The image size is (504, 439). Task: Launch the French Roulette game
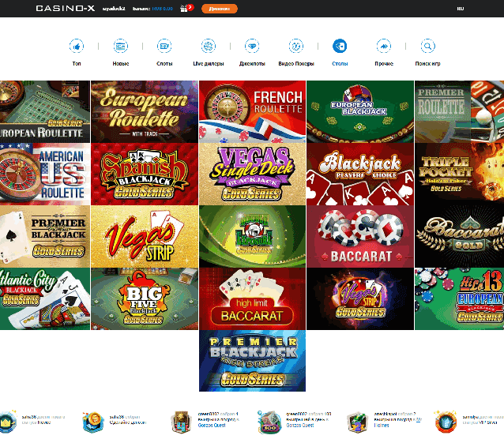click(x=252, y=111)
